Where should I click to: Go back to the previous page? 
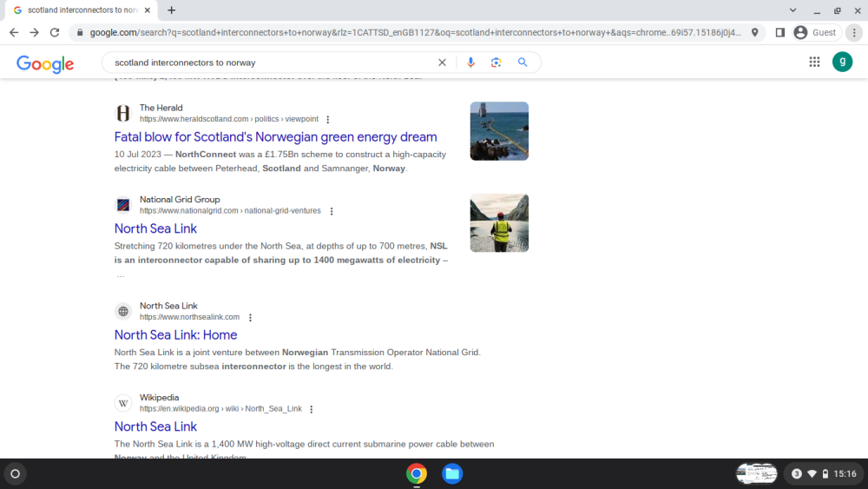coord(14,33)
